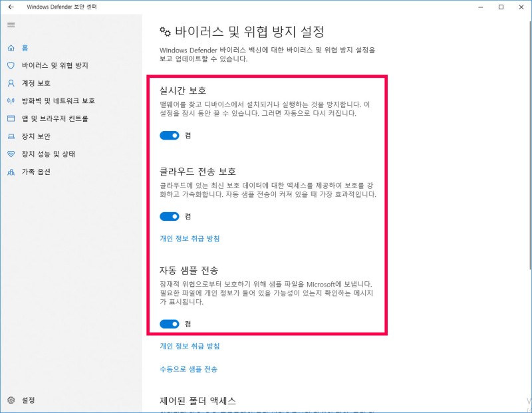Go to 홈 in the sidebar
The height and width of the screenshot is (413, 532).
point(25,48)
